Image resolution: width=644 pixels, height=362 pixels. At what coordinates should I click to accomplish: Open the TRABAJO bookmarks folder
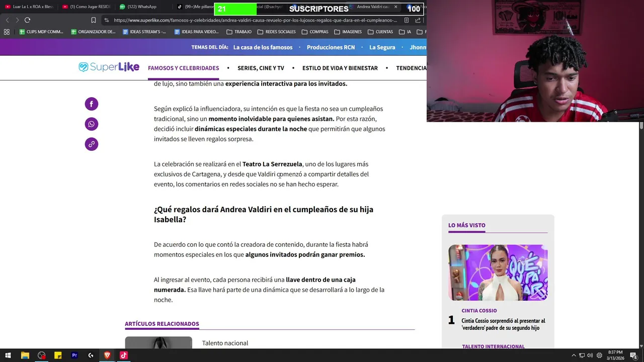pos(239,32)
